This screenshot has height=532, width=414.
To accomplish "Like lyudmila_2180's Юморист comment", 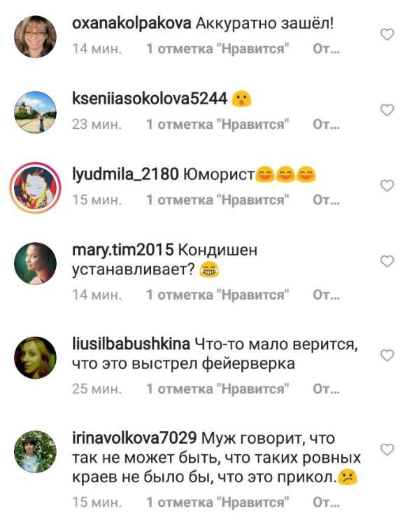I will tap(387, 185).
